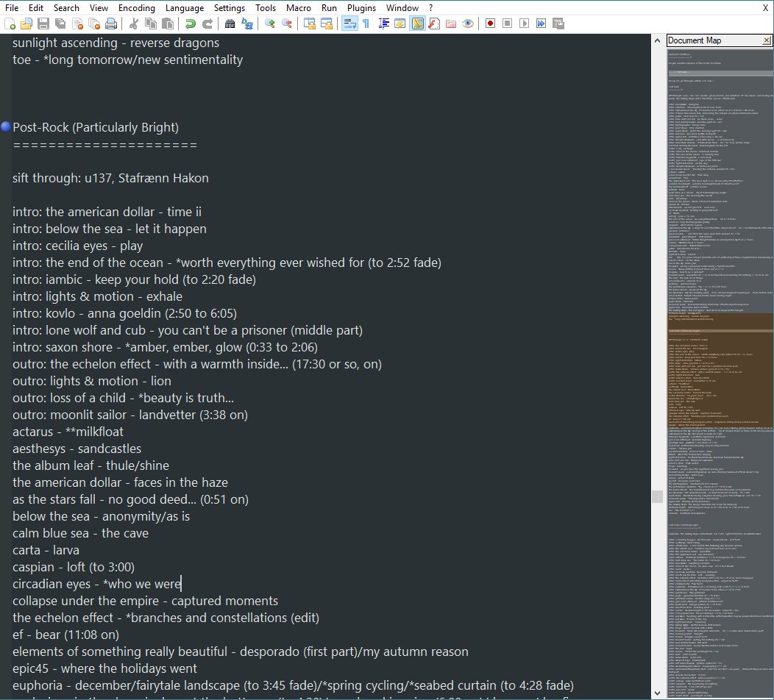Click line 'sunlight ascending - reverse dragons'

pyautogui.click(x=116, y=43)
